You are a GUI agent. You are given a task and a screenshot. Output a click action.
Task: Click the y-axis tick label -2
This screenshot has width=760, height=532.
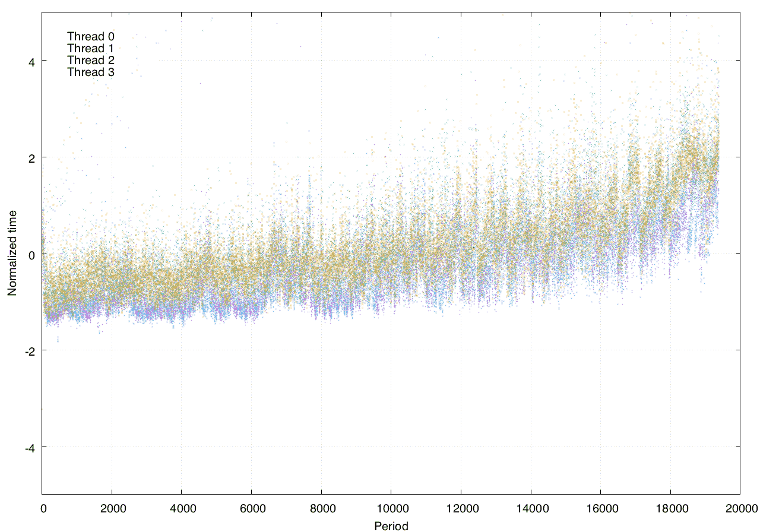[30, 351]
